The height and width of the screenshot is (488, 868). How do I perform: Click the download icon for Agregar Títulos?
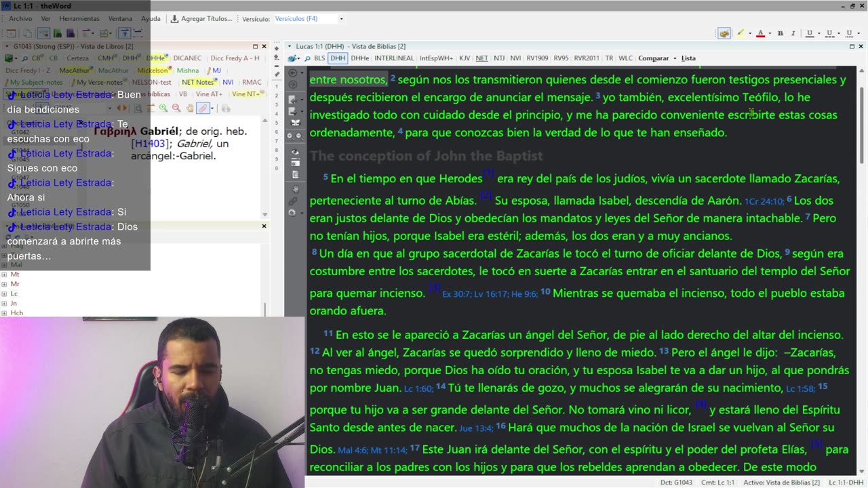click(174, 19)
